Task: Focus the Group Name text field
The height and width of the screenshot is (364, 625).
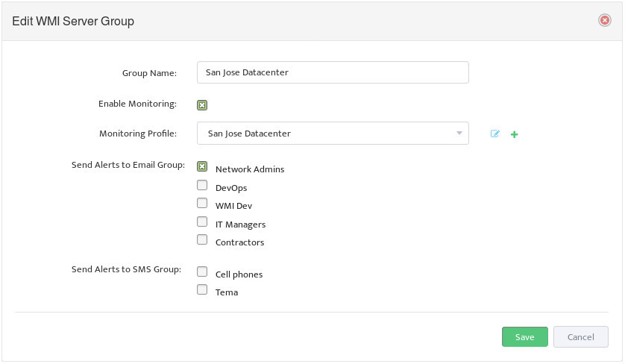Action: [x=333, y=72]
